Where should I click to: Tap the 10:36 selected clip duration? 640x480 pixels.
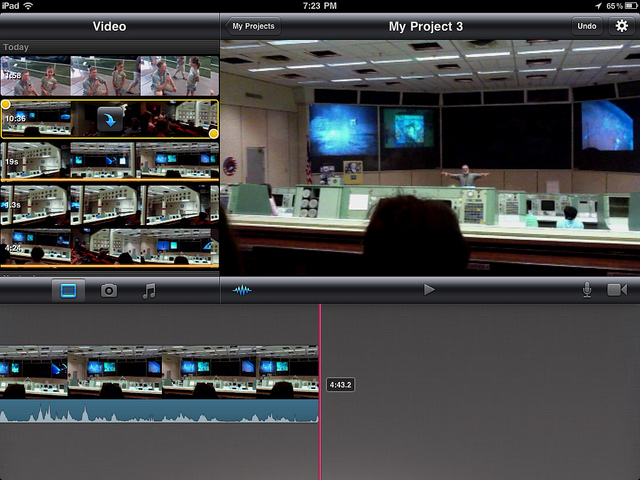coord(15,118)
